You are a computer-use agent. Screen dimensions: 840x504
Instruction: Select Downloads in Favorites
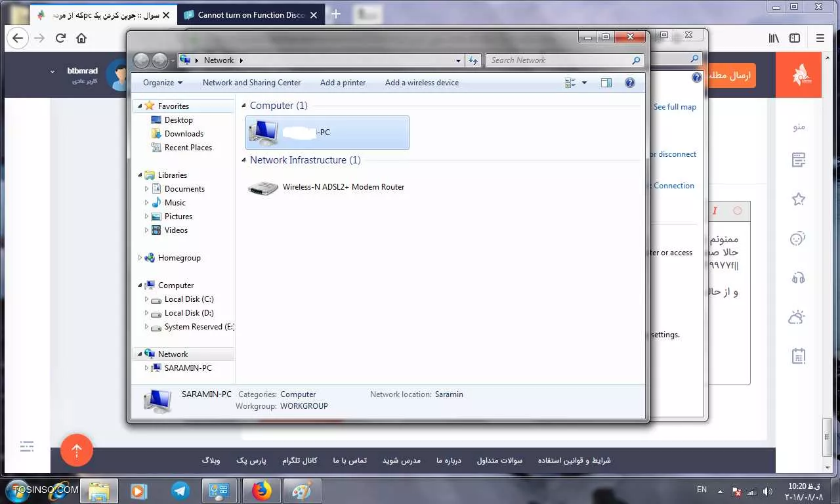(x=184, y=134)
